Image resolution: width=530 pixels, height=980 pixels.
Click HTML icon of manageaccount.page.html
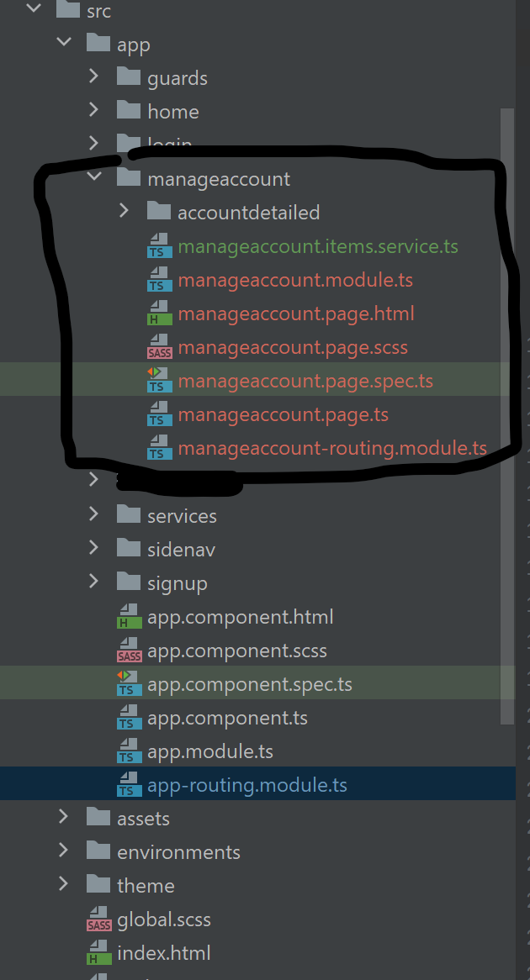tap(160, 313)
